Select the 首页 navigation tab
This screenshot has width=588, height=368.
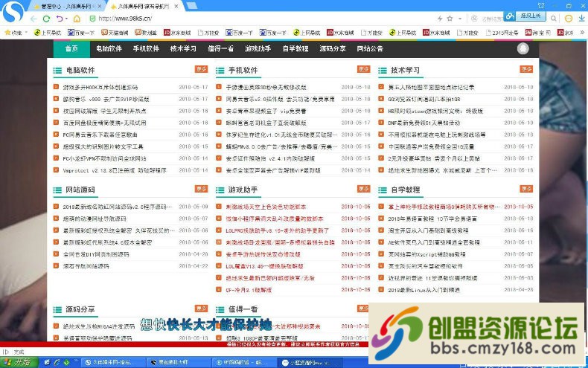(x=71, y=49)
